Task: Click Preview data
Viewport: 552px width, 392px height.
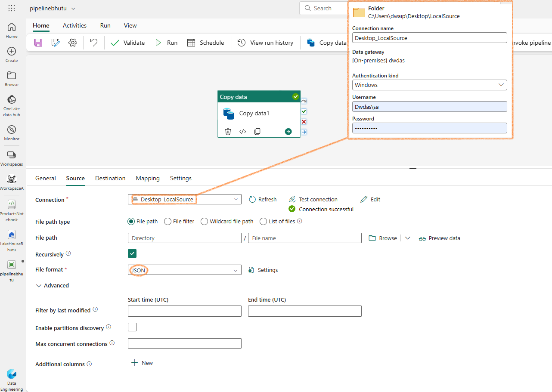Action: [439, 238]
